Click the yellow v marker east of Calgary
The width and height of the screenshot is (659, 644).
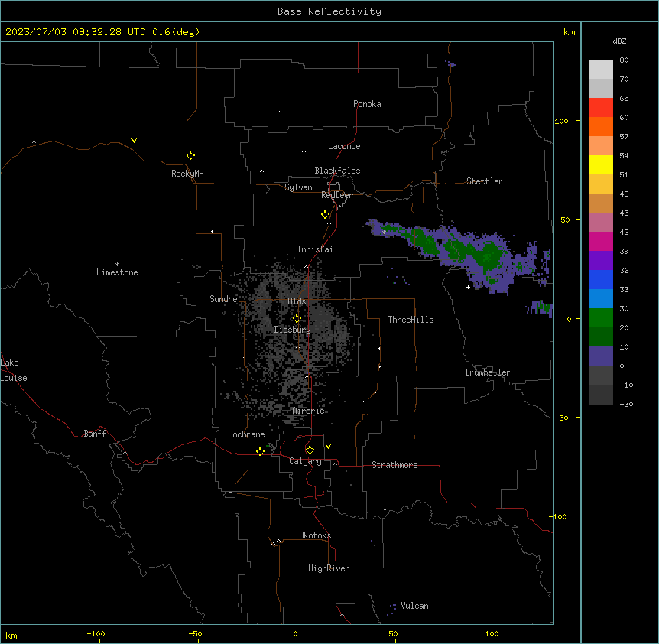coord(328,447)
